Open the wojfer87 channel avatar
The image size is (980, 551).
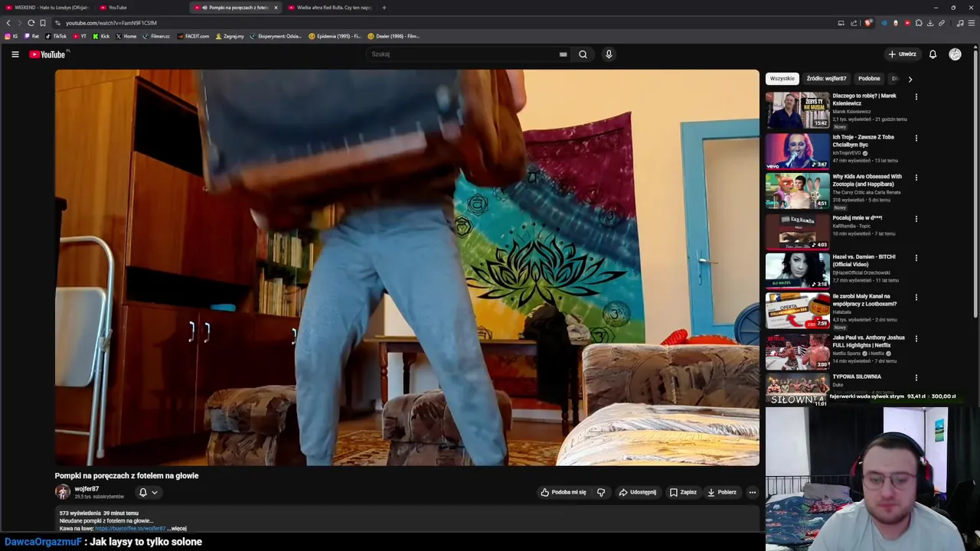pos(63,492)
